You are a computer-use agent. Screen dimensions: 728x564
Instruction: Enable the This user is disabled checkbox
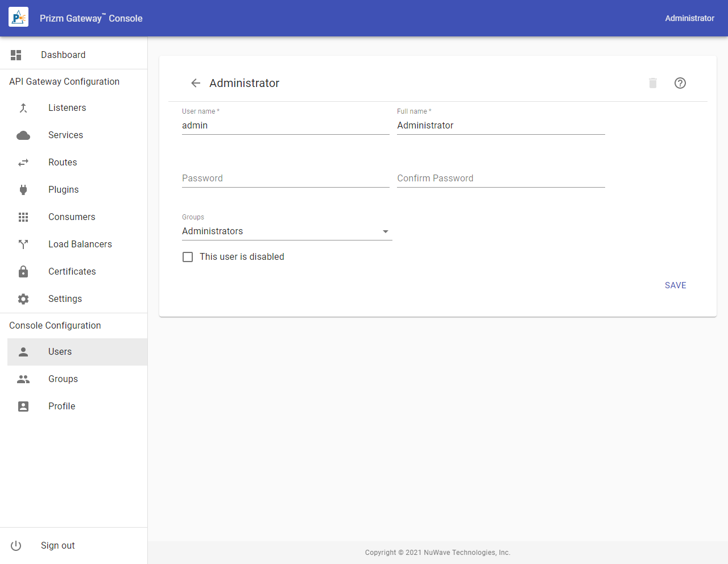(x=188, y=257)
